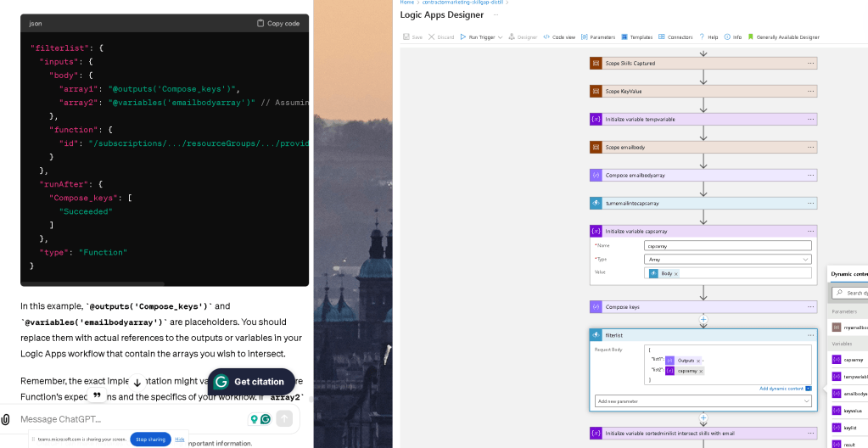This screenshot has width=868, height=448.
Task: Hide the screen sharing notification bar
Action: [179, 440]
